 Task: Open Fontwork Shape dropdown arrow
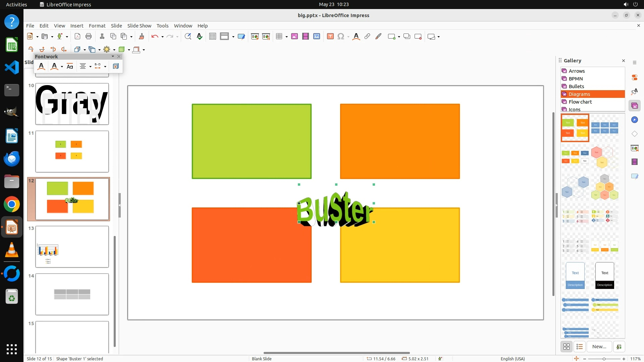[x=62, y=66]
